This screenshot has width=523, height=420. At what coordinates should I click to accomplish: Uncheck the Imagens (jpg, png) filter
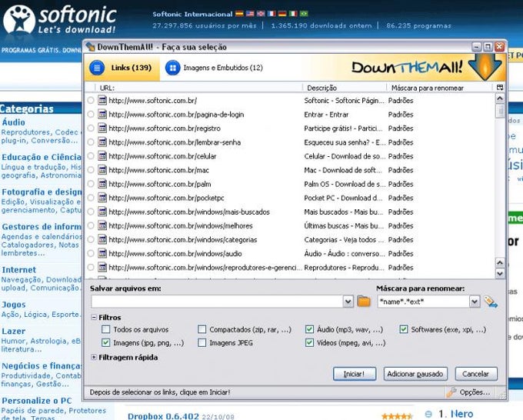pyautogui.click(x=105, y=342)
